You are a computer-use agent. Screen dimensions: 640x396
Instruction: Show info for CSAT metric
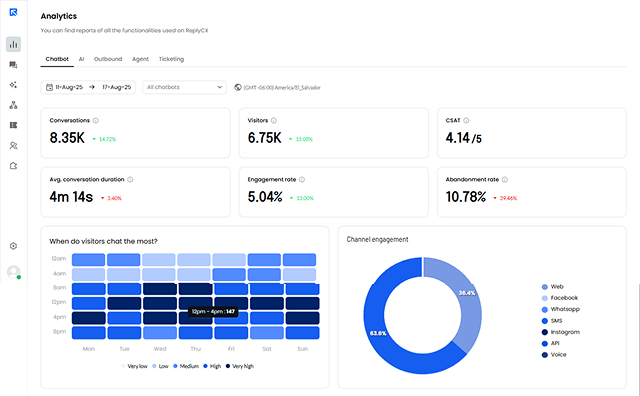point(466,120)
